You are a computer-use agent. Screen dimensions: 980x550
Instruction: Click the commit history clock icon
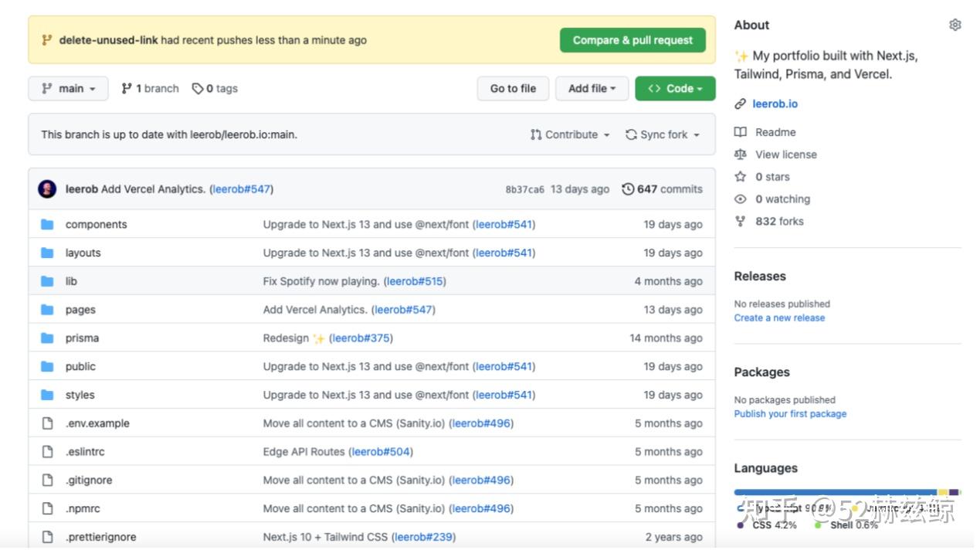(x=627, y=188)
